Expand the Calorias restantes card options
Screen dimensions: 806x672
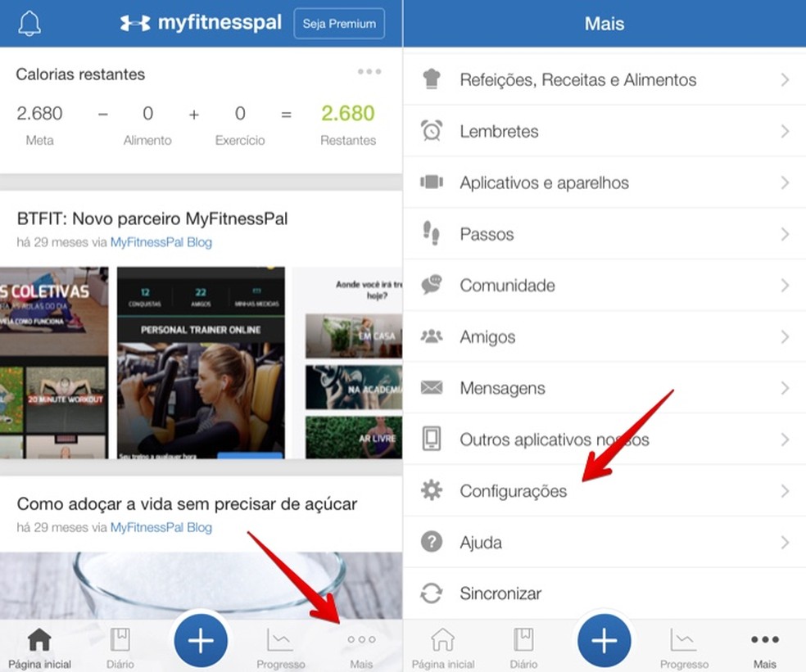click(x=368, y=71)
